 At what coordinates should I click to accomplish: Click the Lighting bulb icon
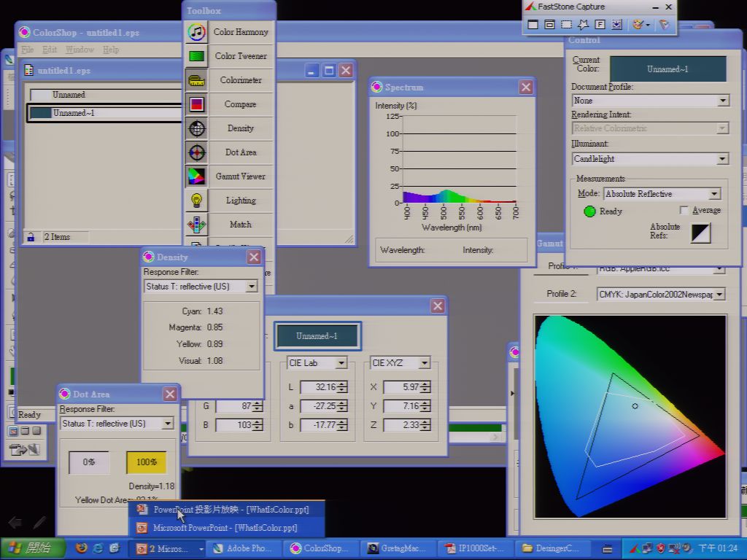tap(196, 201)
